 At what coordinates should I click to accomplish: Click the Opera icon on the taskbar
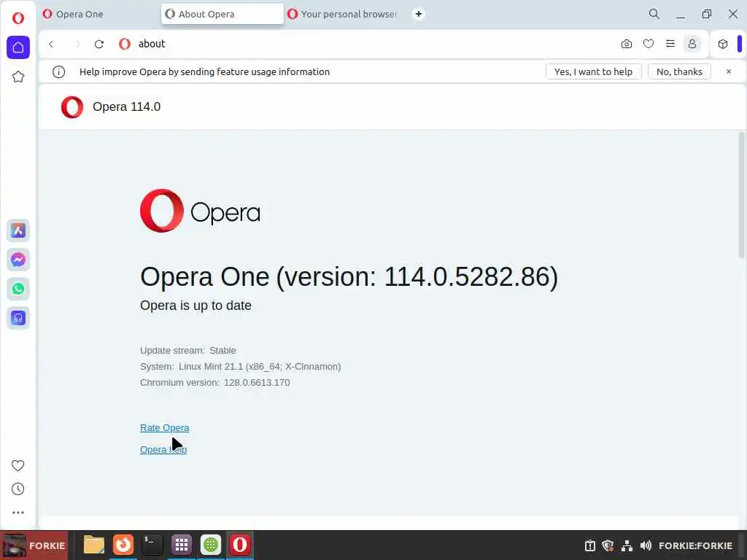click(x=239, y=545)
